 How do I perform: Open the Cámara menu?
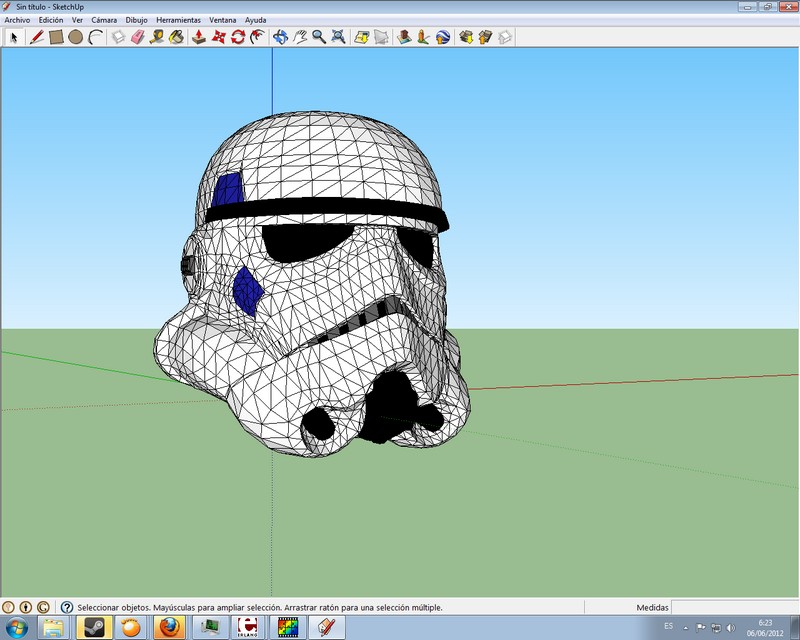(104, 20)
